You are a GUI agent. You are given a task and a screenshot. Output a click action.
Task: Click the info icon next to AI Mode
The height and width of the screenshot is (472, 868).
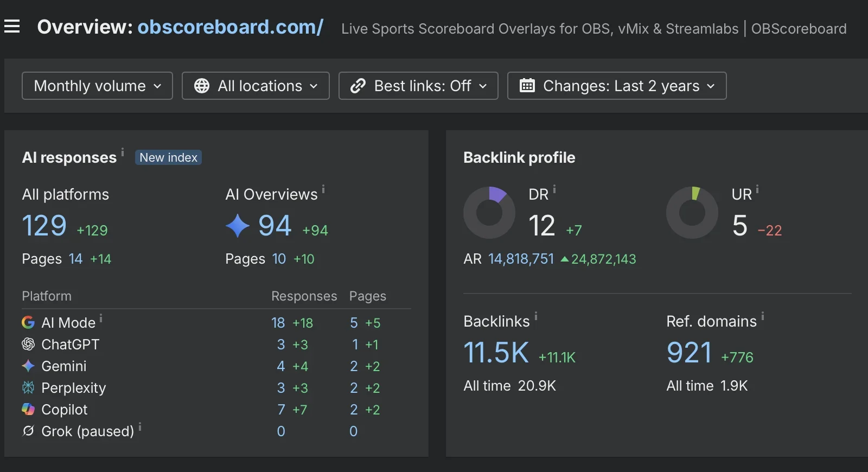[101, 317]
